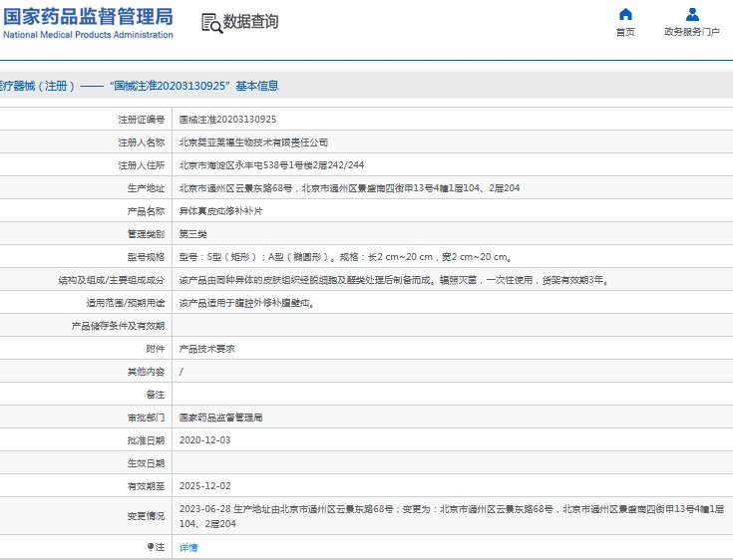Click the 生效日期 label cell
Screen dimensions: 733x560
[x=146, y=463]
